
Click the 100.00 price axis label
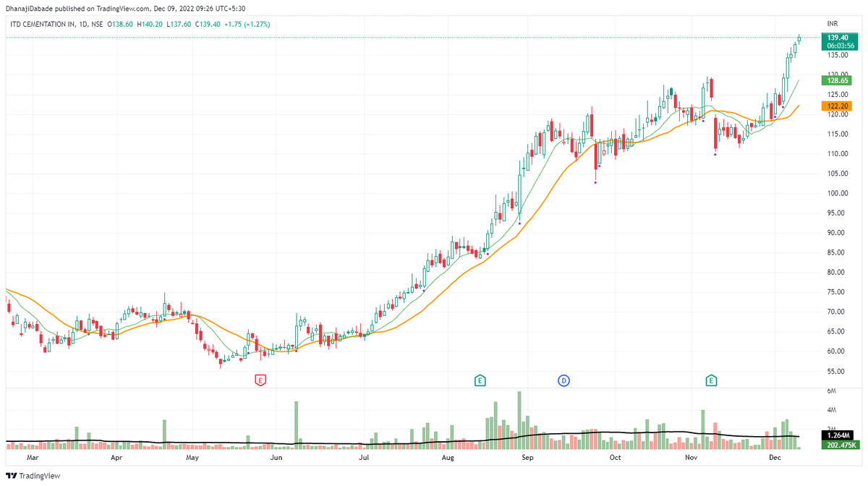[838, 193]
